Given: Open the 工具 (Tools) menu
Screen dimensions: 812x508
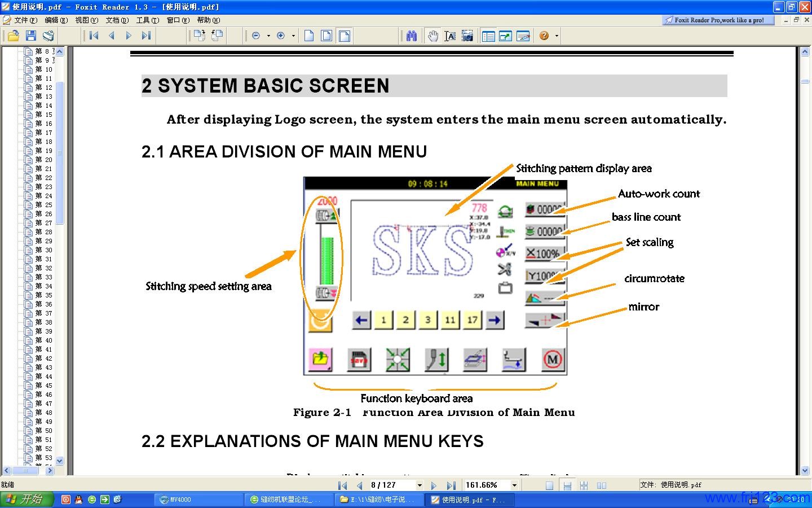Looking at the screenshot, I should click(x=147, y=20).
